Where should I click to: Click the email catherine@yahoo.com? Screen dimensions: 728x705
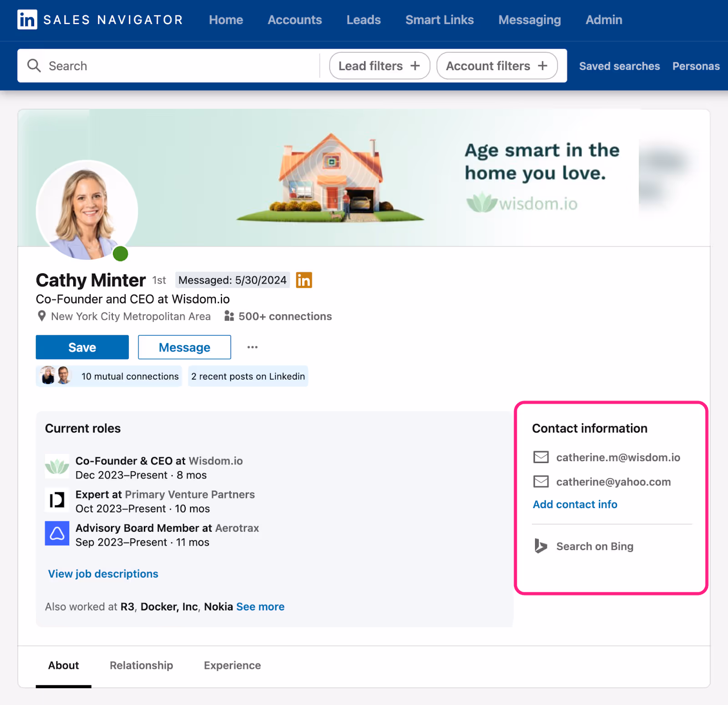tap(613, 482)
